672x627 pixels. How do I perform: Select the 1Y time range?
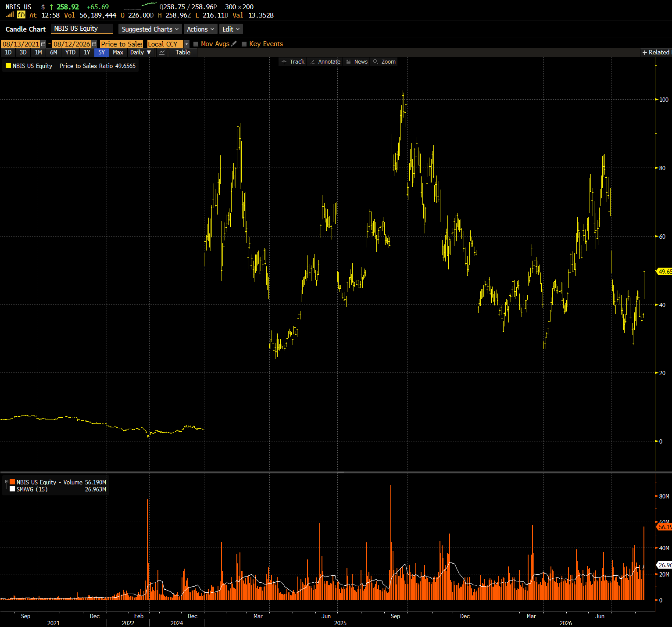87,52
